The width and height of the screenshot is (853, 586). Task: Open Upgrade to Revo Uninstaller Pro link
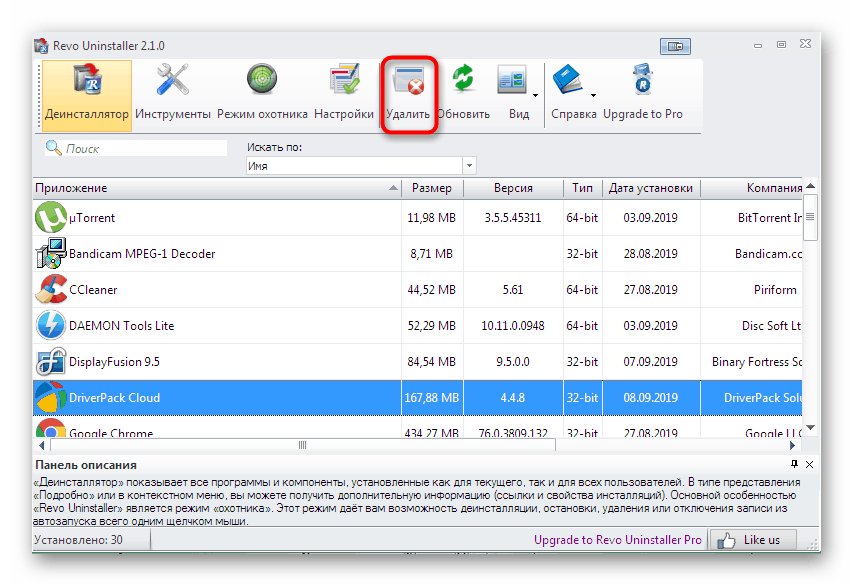(617, 540)
